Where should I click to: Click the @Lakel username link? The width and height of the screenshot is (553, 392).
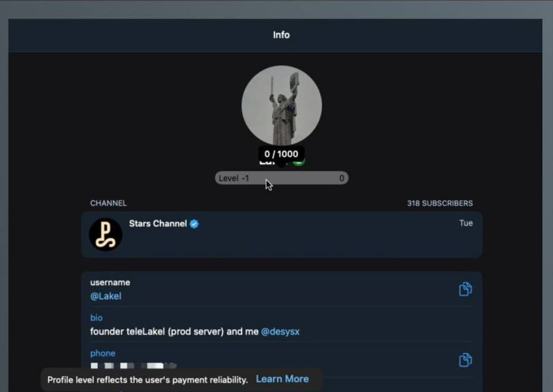point(106,296)
